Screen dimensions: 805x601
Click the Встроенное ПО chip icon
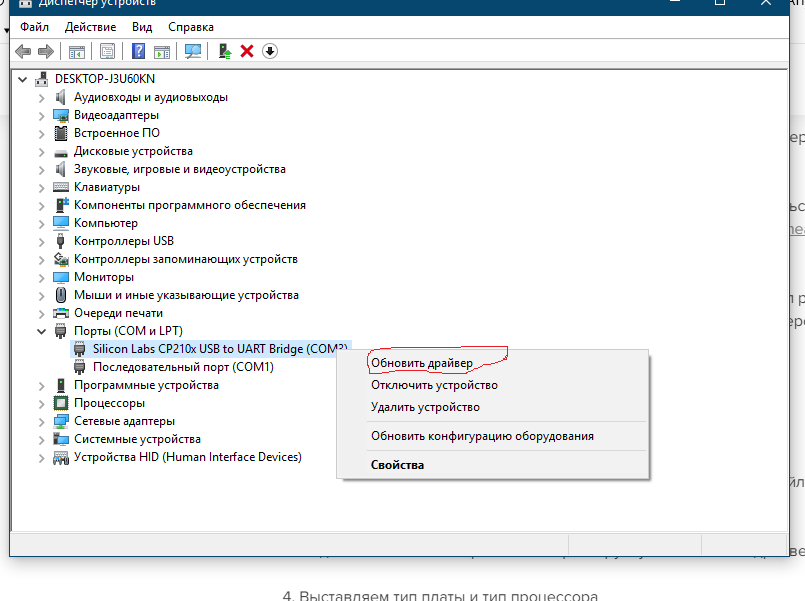pos(61,133)
